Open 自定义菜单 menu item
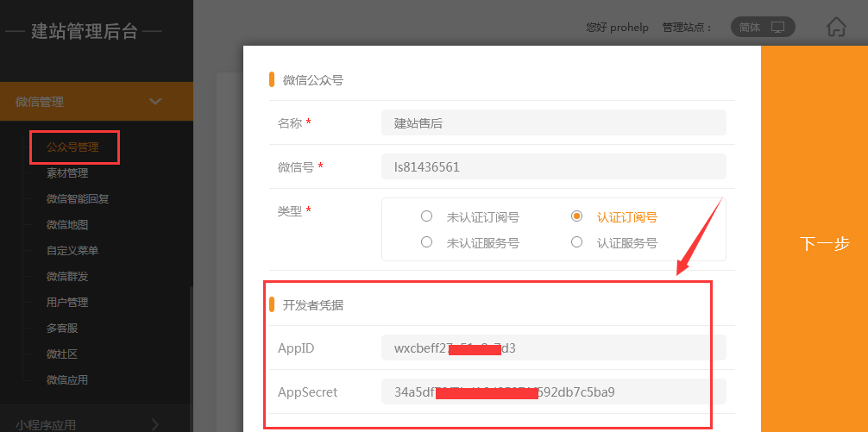The image size is (868, 432). click(x=72, y=251)
